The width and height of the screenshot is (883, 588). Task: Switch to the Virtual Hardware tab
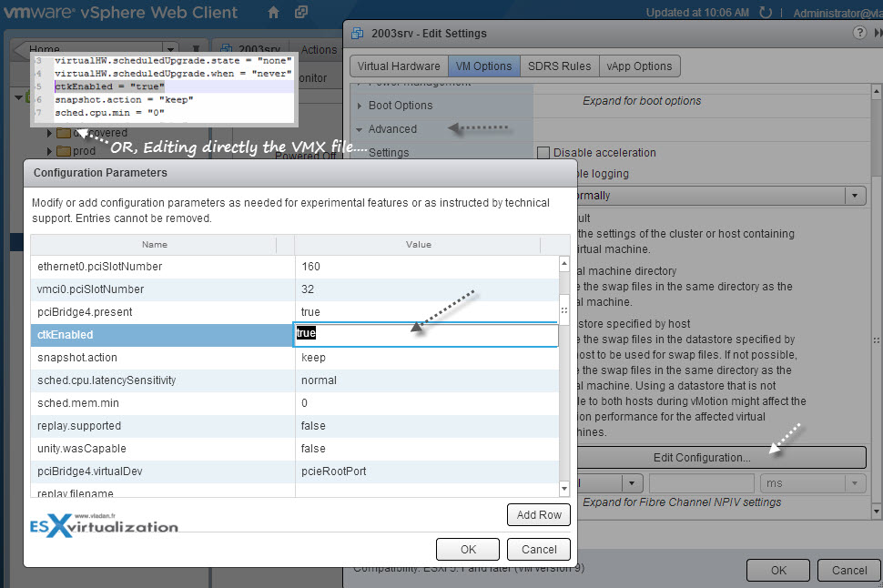tap(399, 66)
